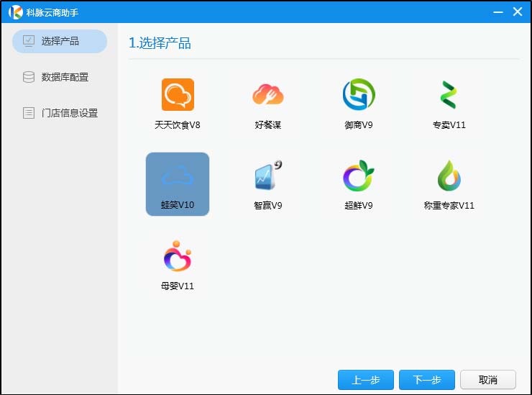Screen dimensions: 532x395
Task: Click the 科脉云商助手 logo in title bar
Action: coord(15,12)
